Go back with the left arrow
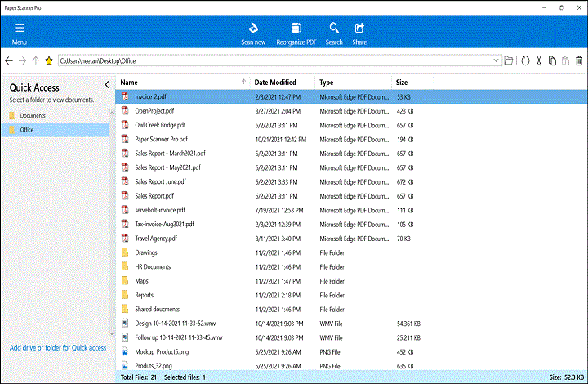The width and height of the screenshot is (588, 384). pyautogui.click(x=9, y=61)
